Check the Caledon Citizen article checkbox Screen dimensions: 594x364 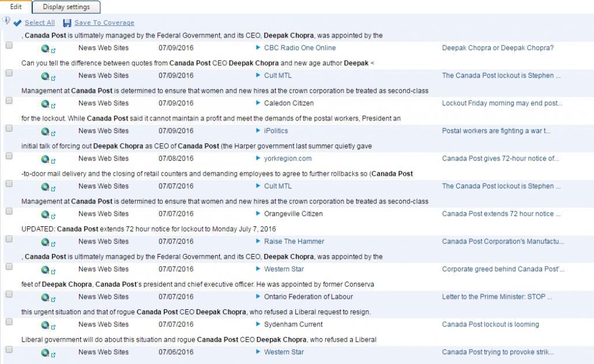[x=9, y=101]
